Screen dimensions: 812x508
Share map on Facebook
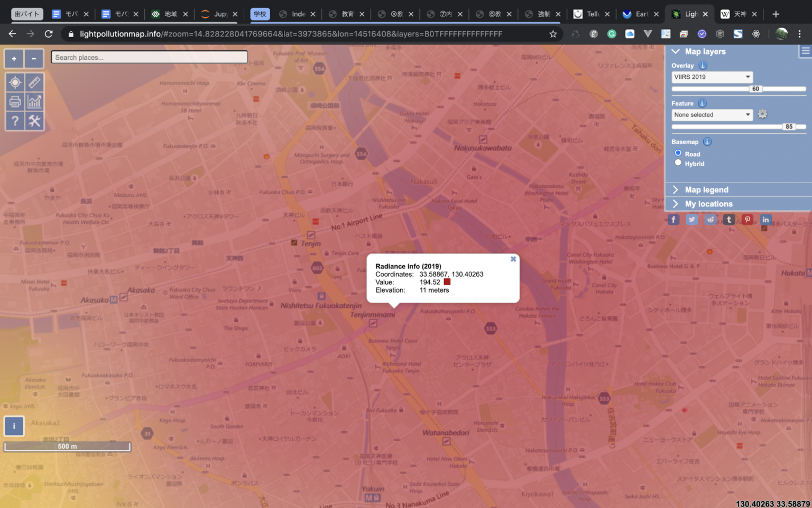pyautogui.click(x=673, y=220)
